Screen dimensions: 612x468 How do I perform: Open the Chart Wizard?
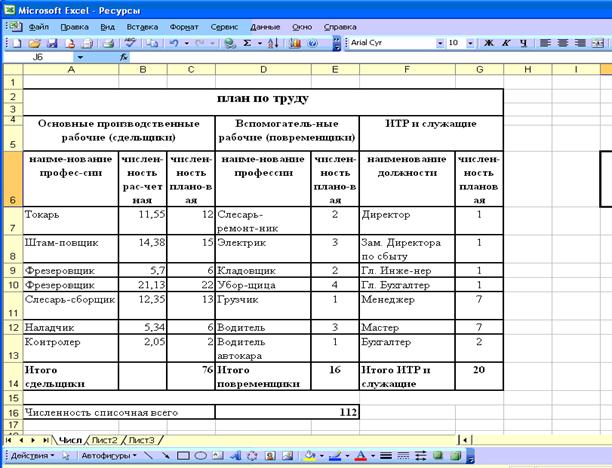point(295,43)
